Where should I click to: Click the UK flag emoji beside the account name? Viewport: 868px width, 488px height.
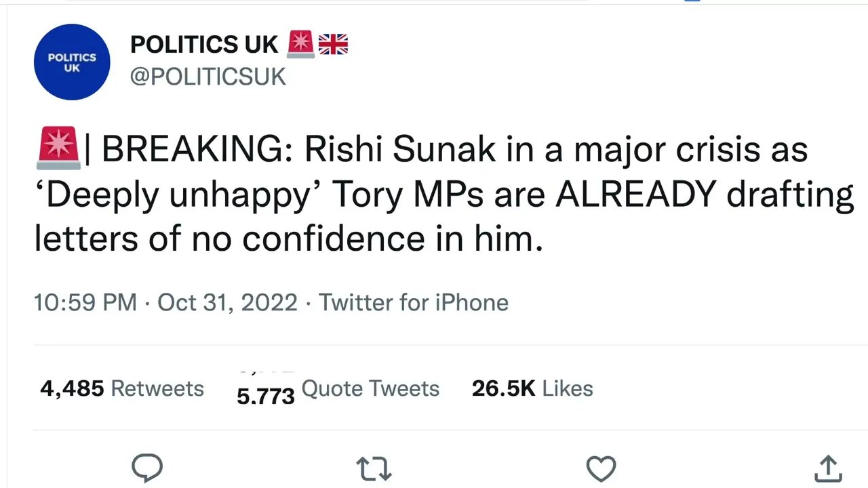tap(333, 45)
